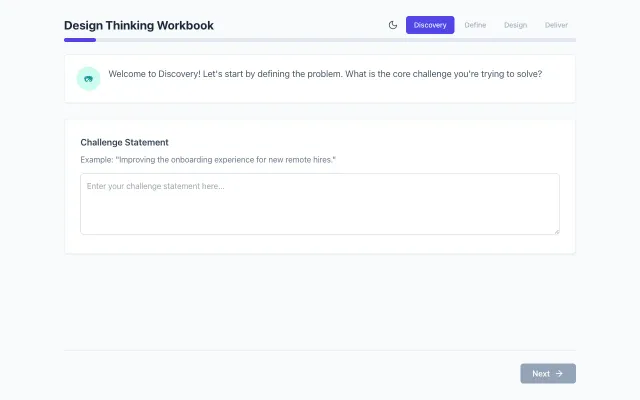This screenshot has width=640, height=400.
Task: Click the Welcome to Discovery message text
Action: 325,74
